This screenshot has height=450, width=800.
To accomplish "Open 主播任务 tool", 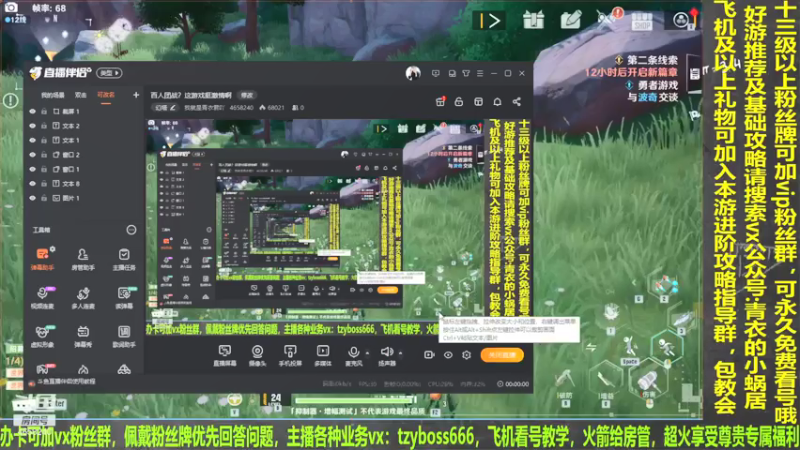I will tap(123, 259).
